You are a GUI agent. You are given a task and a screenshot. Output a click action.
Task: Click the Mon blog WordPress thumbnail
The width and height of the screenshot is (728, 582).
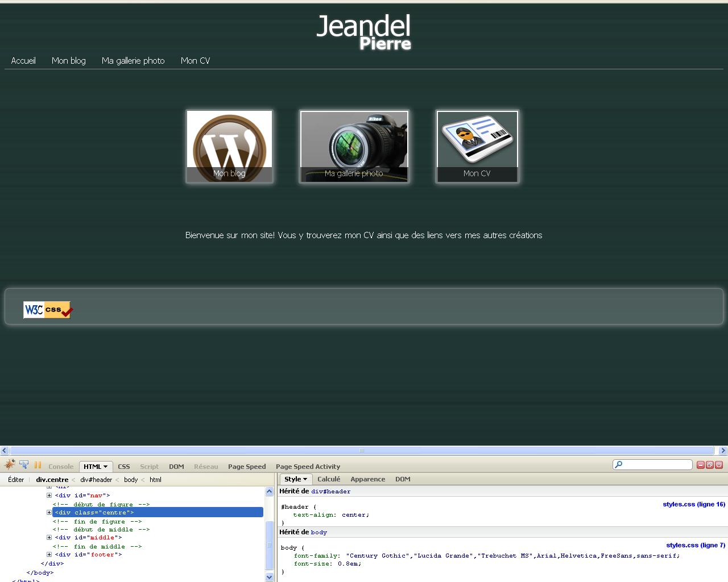click(x=229, y=147)
